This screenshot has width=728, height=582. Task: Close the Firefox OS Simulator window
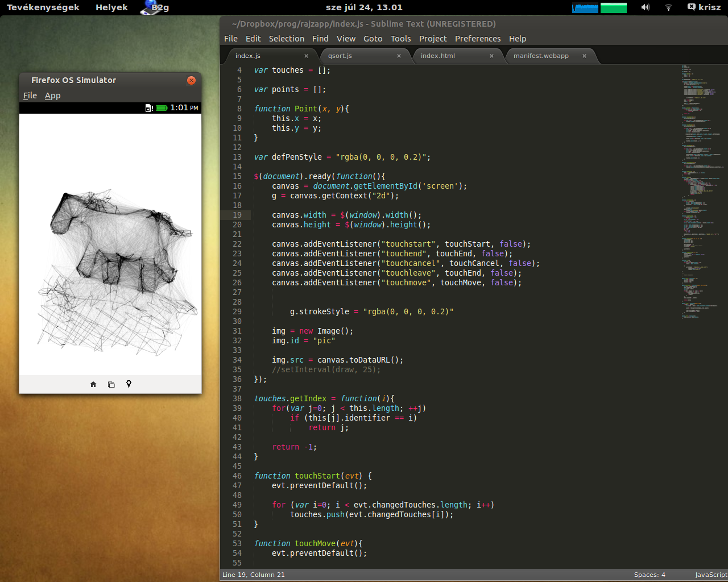click(191, 80)
